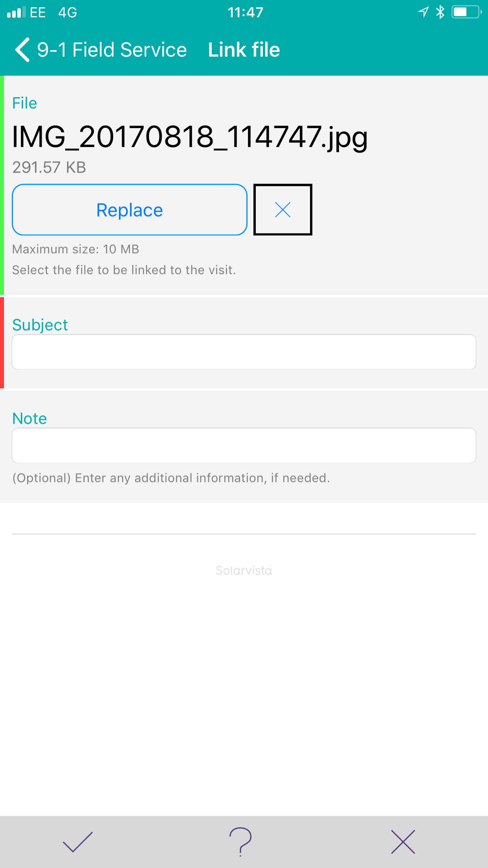Open help via question mark icon
488x868 pixels.
[240, 842]
